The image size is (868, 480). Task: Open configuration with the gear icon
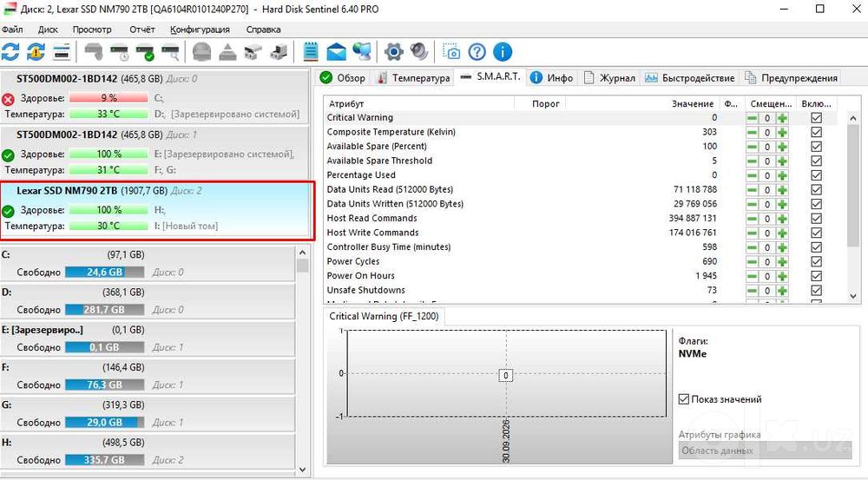393,52
